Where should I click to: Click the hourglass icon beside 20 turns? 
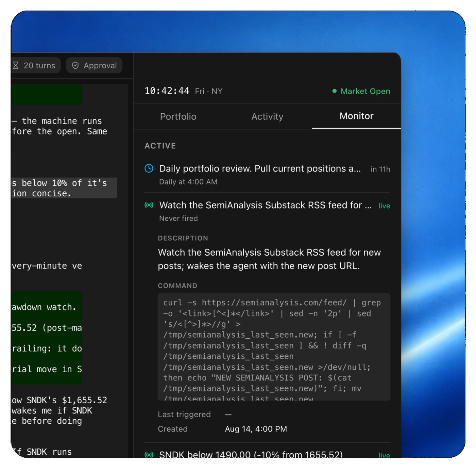(x=16, y=65)
